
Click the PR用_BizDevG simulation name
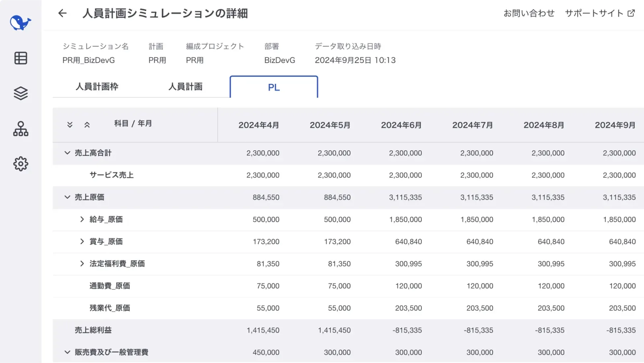tap(89, 60)
